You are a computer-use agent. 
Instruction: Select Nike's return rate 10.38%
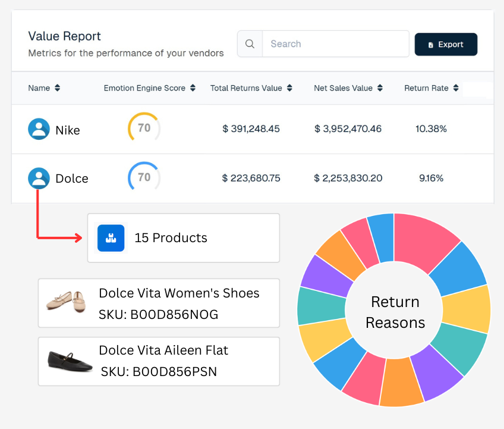pos(431,129)
